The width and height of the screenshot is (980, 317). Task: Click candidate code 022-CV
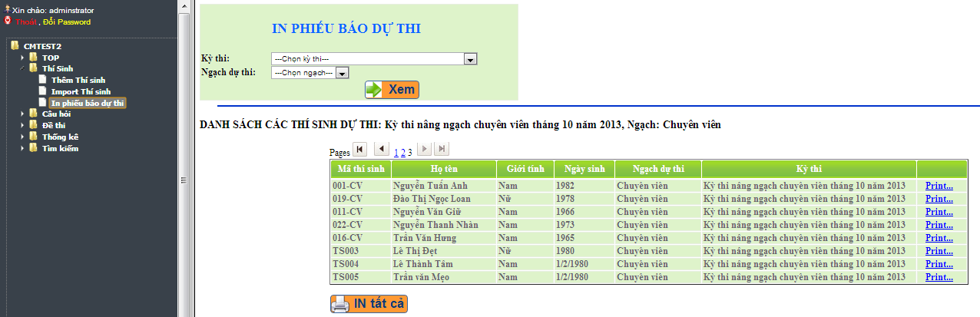[x=347, y=225]
